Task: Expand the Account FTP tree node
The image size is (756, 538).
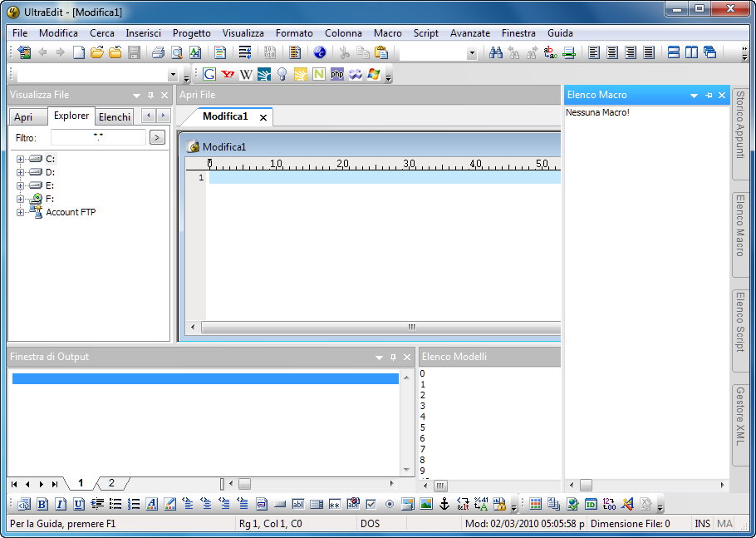Action: point(20,212)
